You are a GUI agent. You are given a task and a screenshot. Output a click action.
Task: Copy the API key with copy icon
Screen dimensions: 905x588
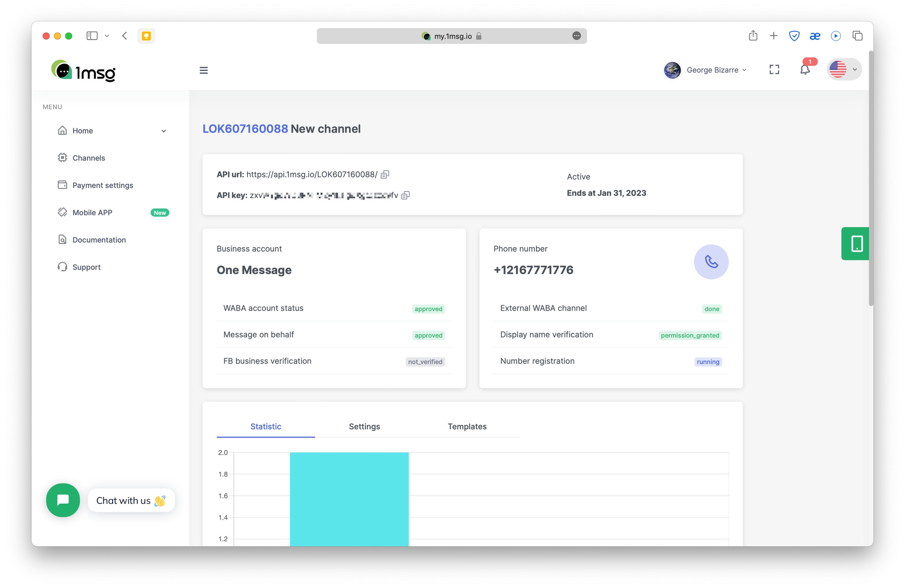coord(406,195)
